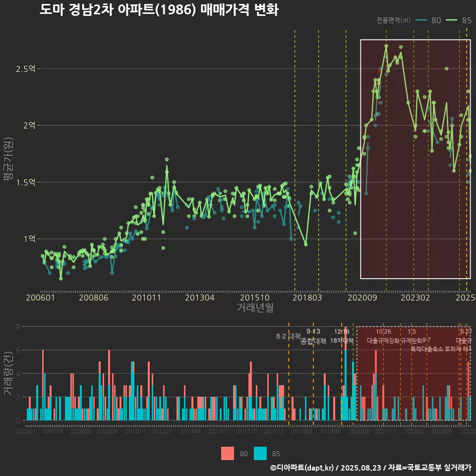The image size is (476, 476).
Task: Click the 전용면적(㎡) legend label
Action: coord(393,20)
